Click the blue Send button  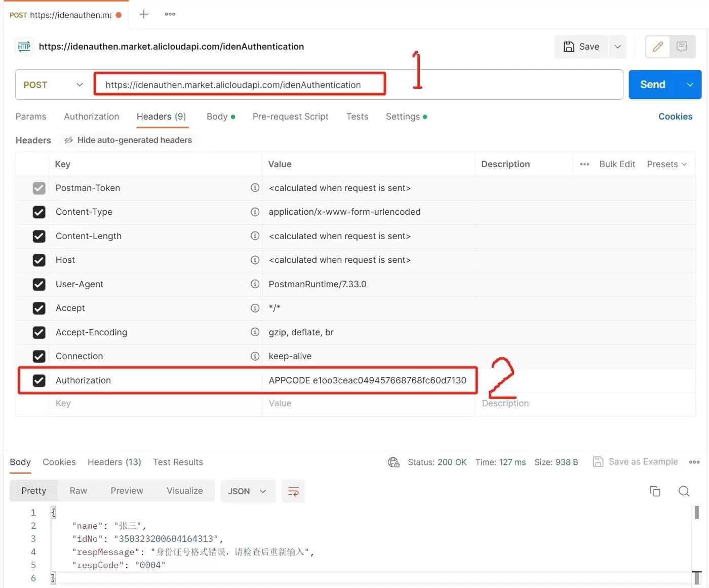653,85
